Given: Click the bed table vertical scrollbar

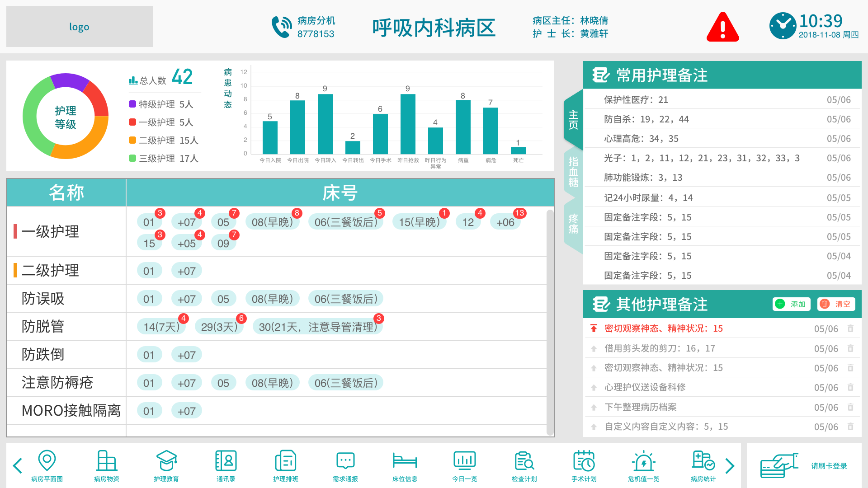Looking at the screenshot, I should 550,322.
